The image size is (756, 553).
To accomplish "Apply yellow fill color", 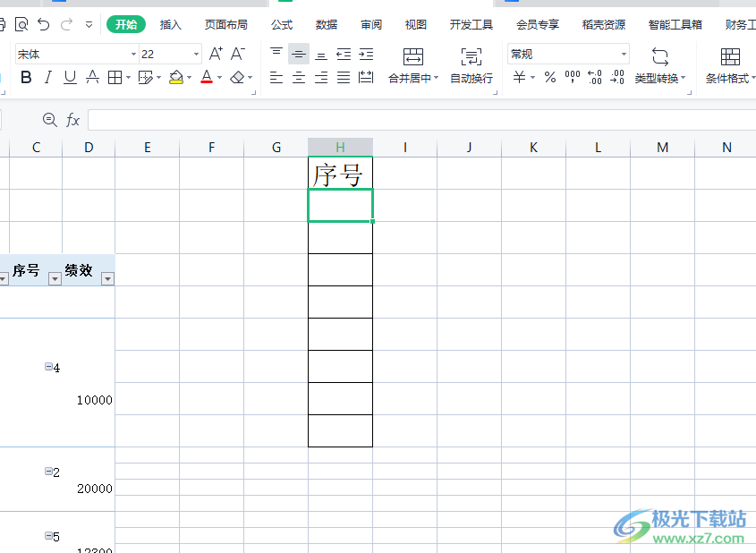I will [x=176, y=77].
